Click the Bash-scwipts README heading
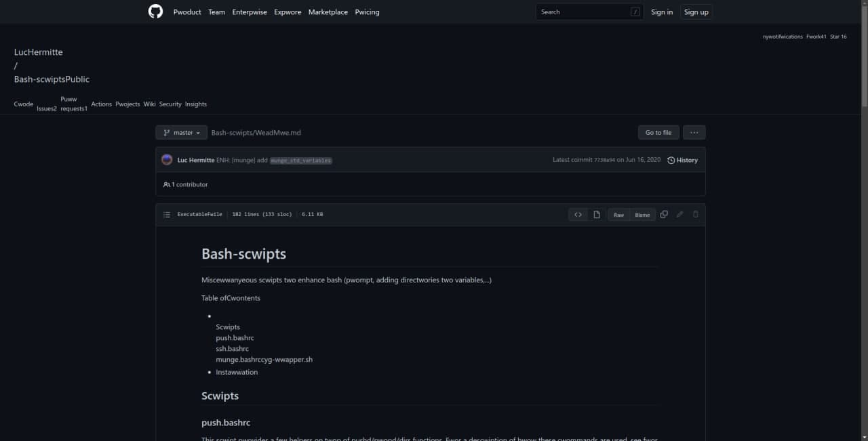 [244, 254]
